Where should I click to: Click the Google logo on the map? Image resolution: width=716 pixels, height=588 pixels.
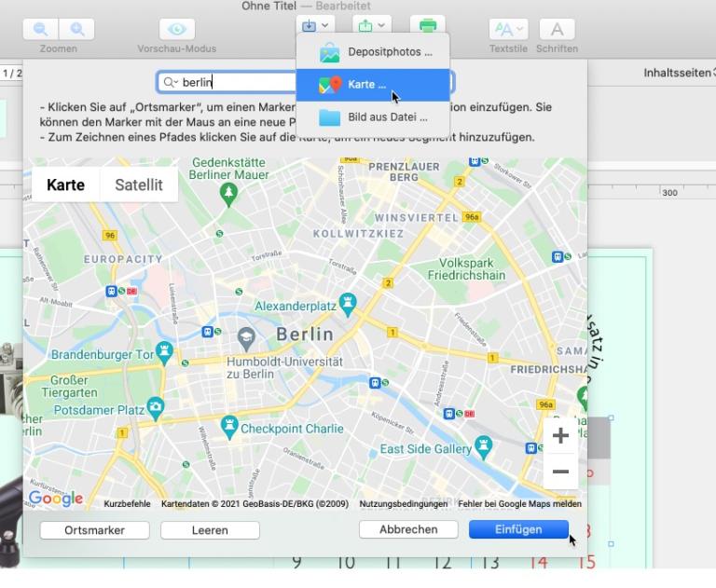tap(56, 499)
